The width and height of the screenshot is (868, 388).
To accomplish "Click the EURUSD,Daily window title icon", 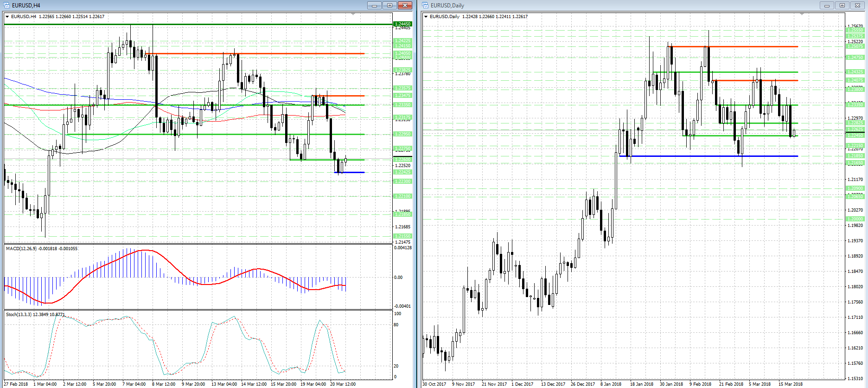I will click(x=425, y=5).
